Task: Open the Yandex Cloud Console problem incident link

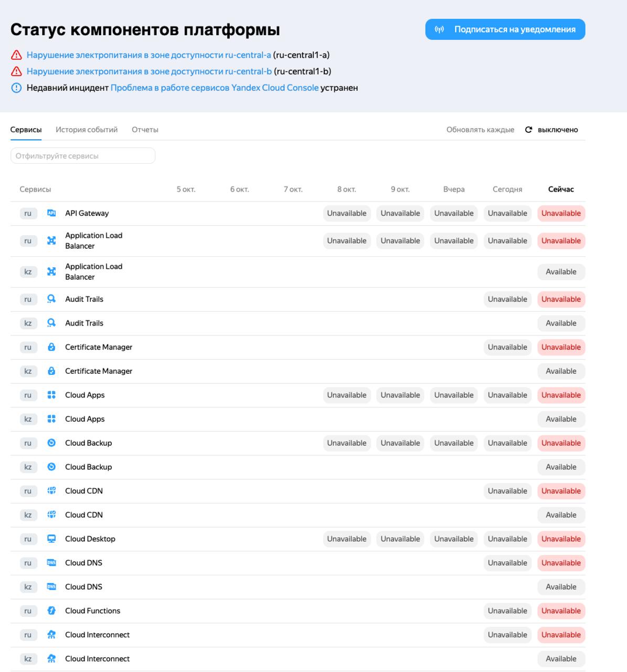Action: [x=215, y=88]
